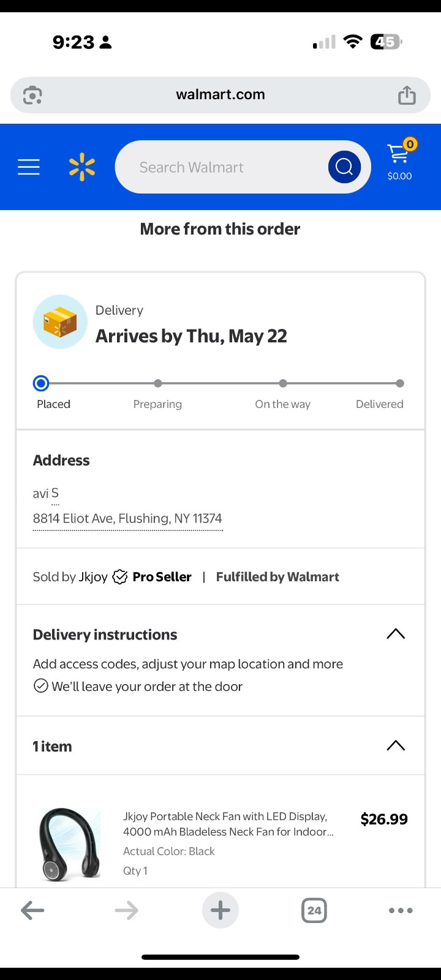441x980 pixels.
Task: Tap the Walmart spark logo
Action: coord(82,167)
